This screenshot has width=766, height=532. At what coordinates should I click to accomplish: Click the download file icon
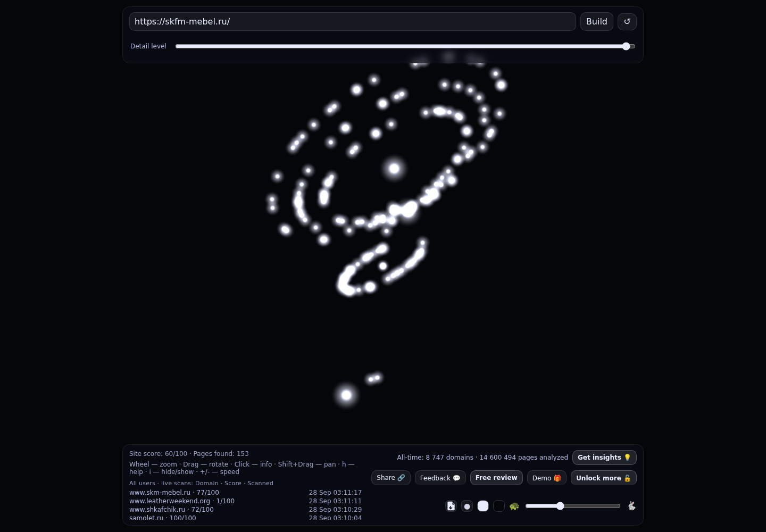(451, 506)
